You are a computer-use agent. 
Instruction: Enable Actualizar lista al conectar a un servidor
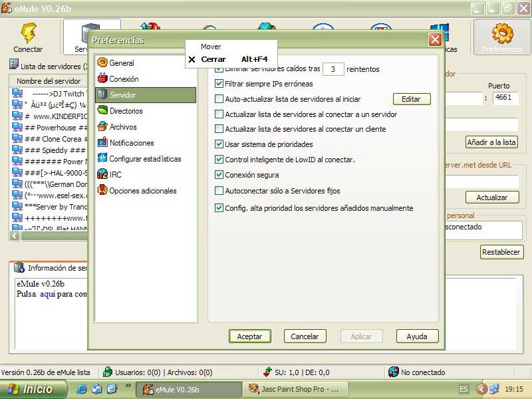219,114
